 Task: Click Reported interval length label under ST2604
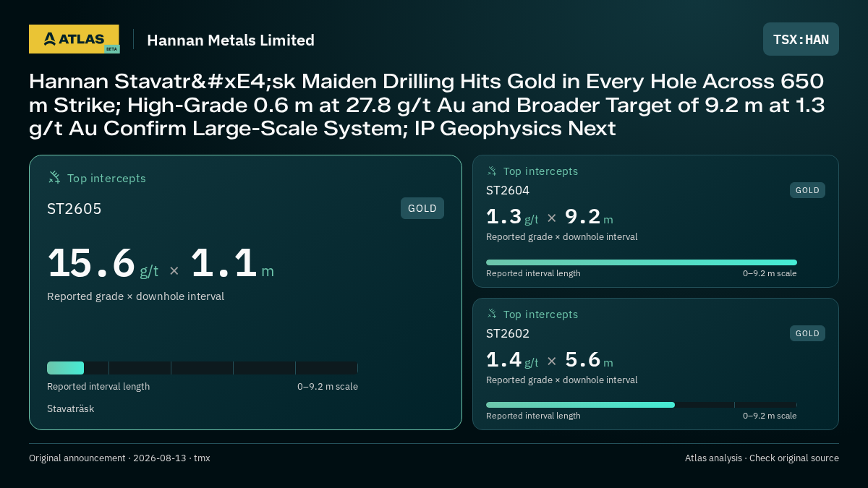click(533, 273)
